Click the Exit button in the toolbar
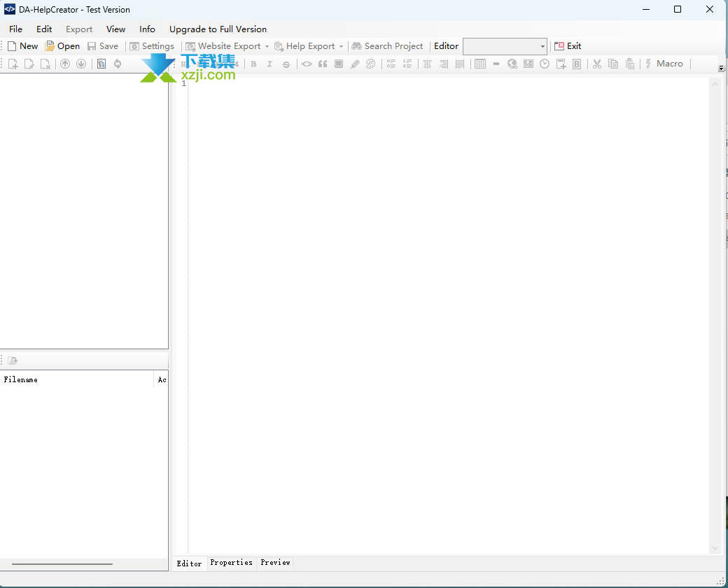Image resolution: width=728 pixels, height=588 pixels. tap(568, 46)
